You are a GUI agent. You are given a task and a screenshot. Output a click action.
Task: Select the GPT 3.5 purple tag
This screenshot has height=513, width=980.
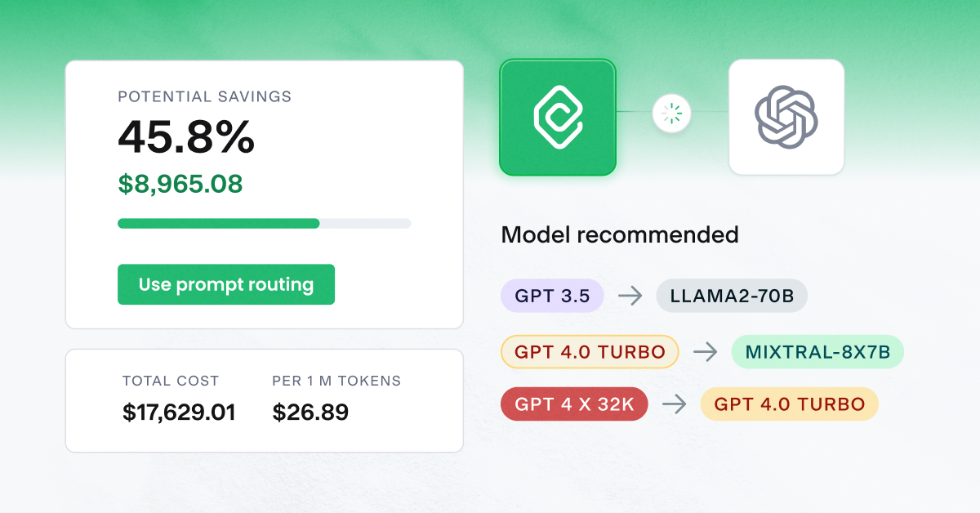pyautogui.click(x=552, y=296)
